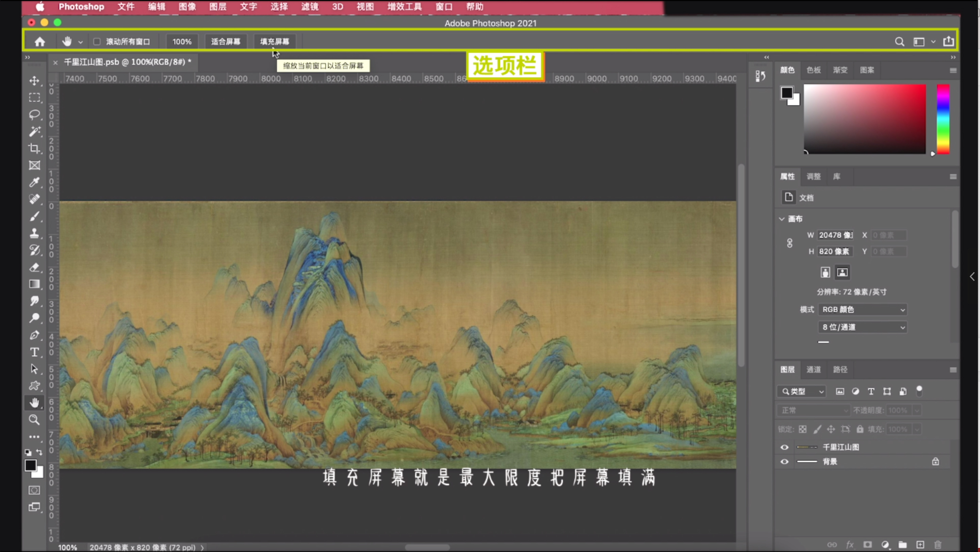Click the Share document icon
This screenshot has width=980, height=552.
[x=948, y=41]
